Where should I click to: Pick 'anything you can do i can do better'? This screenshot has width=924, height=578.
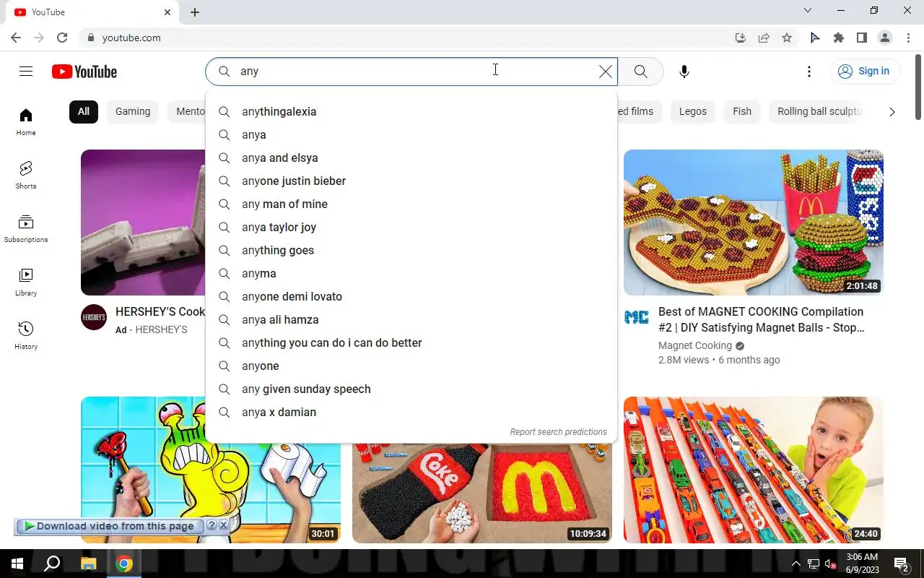click(411, 342)
